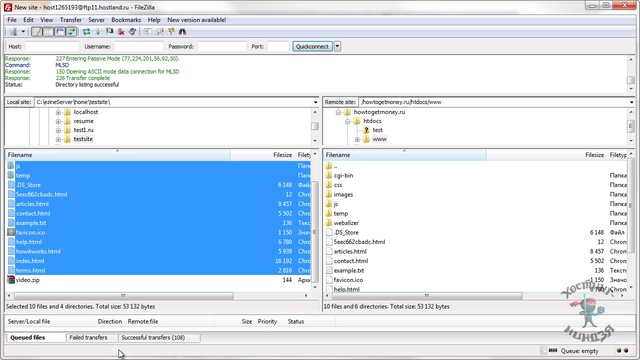Click the Username input field
Image resolution: width=640 pixels, height=360 pixels.
(x=139, y=47)
